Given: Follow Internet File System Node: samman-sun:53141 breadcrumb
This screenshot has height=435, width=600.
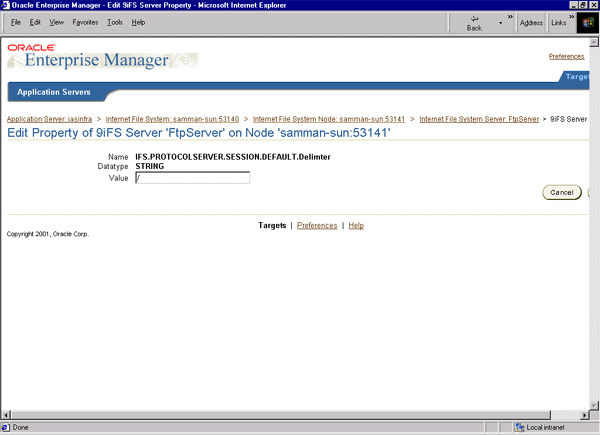Looking at the screenshot, I should coord(329,119).
